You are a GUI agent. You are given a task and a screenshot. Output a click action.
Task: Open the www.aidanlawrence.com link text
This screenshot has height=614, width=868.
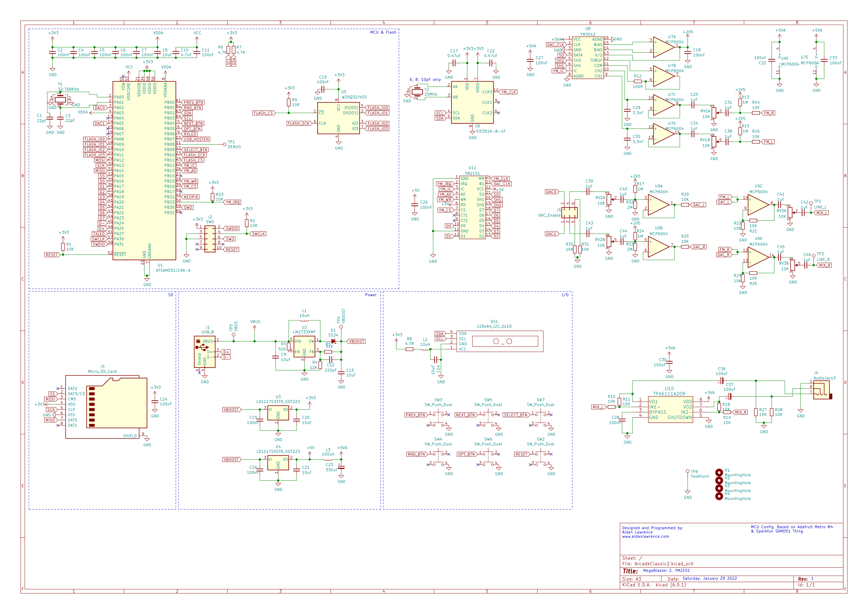645,536
